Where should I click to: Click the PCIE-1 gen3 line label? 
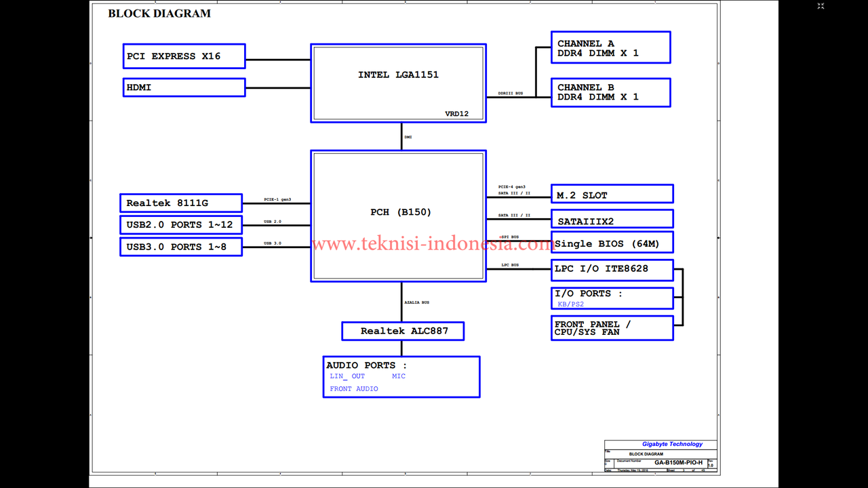[277, 199]
